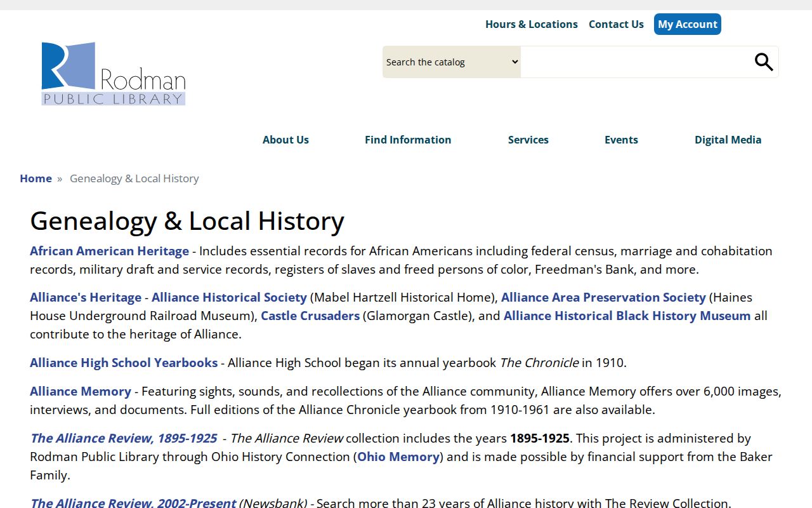Open the About Us menu

pos(285,140)
